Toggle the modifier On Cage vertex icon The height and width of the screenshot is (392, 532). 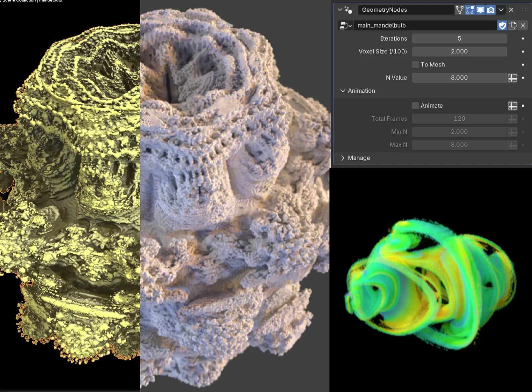459,10
